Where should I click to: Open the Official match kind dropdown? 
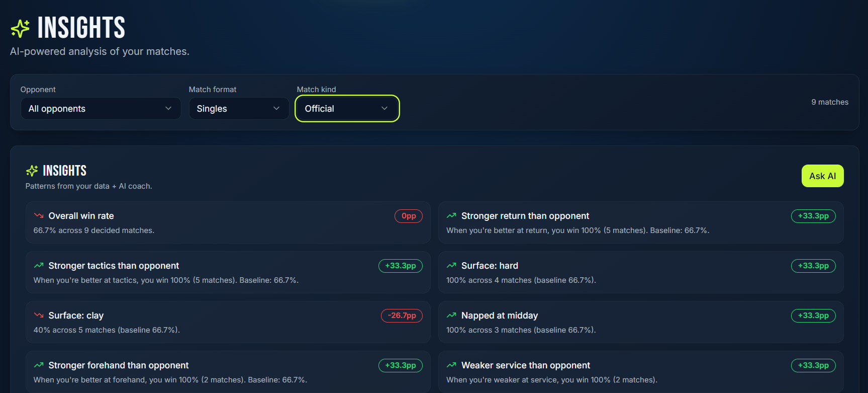click(347, 109)
